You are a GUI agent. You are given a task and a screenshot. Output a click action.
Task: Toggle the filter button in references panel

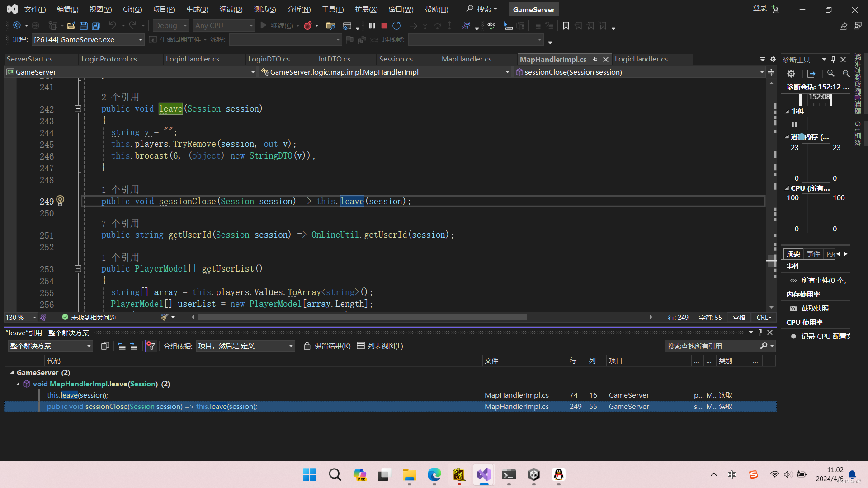(x=151, y=346)
